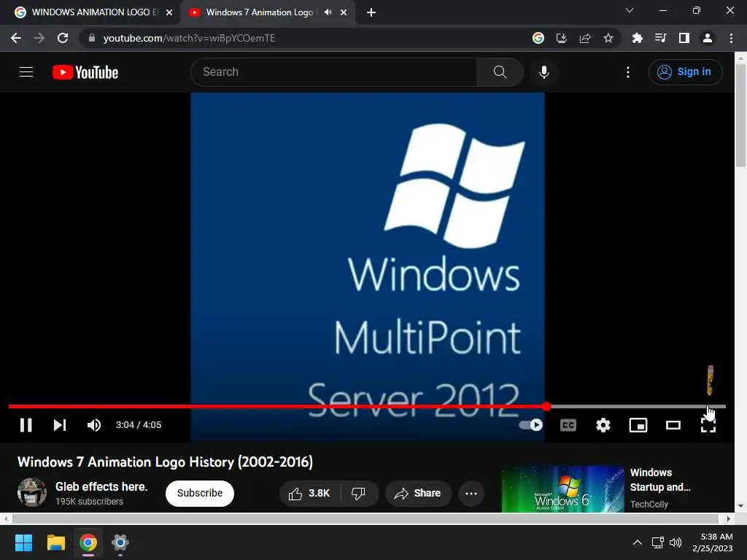Viewport: 747px width, 560px height.
Task: Focus the YouTube Search field
Action: tap(333, 72)
